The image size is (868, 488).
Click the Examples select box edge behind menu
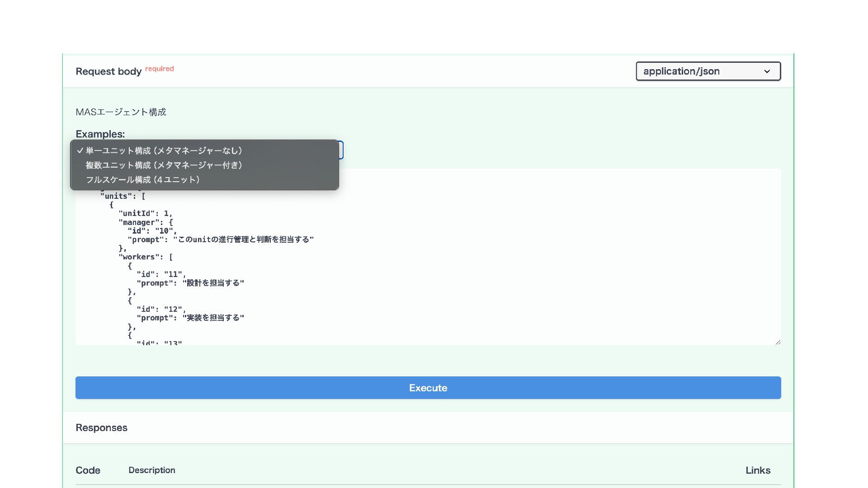(341, 150)
